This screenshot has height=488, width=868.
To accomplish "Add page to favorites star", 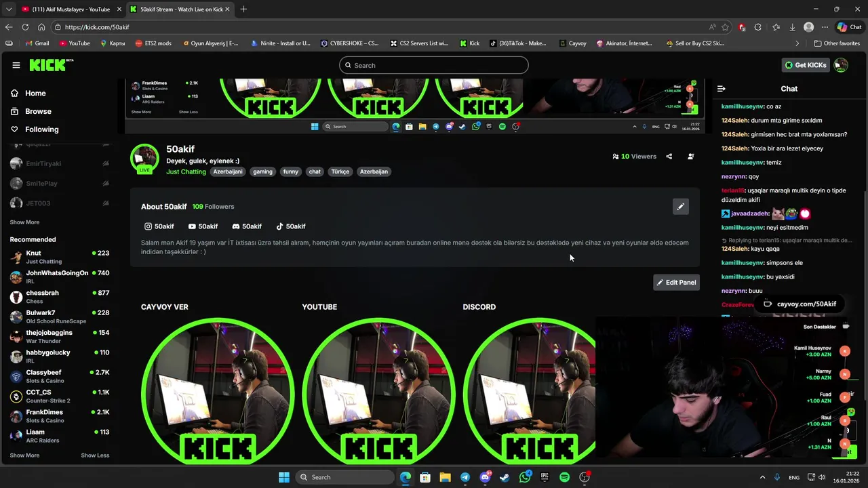I will pos(725,27).
